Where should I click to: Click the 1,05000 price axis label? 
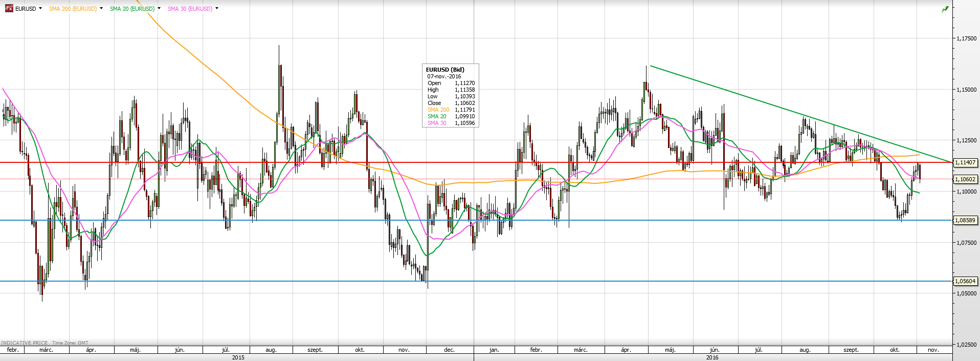pyautogui.click(x=966, y=293)
